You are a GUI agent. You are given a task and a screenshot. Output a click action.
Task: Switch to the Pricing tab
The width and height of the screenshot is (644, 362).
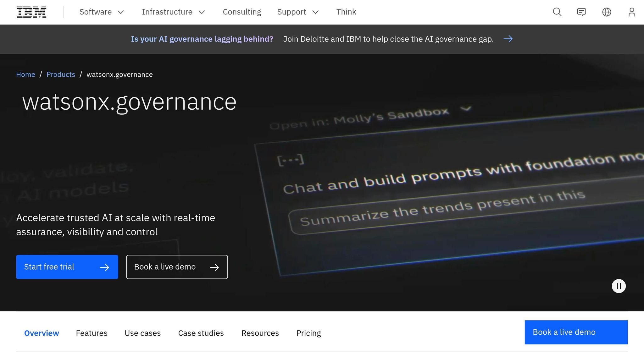tap(308, 333)
